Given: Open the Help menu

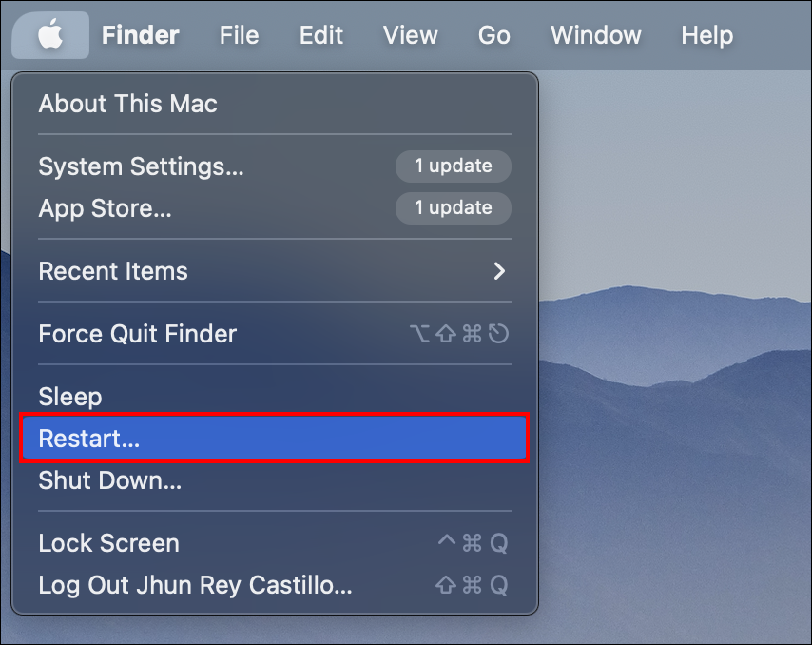Looking at the screenshot, I should pyautogui.click(x=706, y=35).
